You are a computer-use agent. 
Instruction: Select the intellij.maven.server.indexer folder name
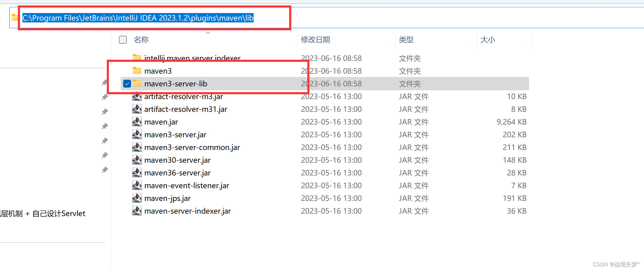click(x=192, y=58)
